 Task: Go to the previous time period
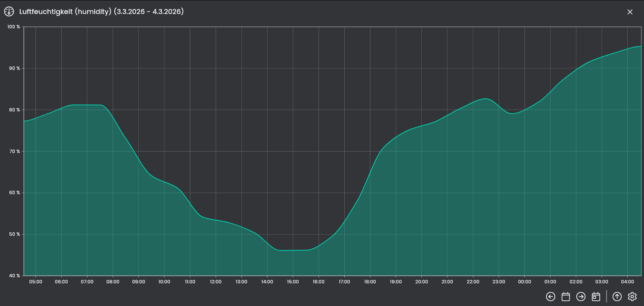pos(551,297)
